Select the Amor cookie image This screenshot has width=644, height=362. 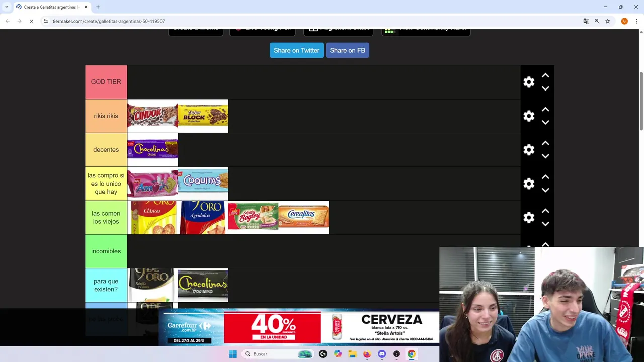tap(152, 184)
